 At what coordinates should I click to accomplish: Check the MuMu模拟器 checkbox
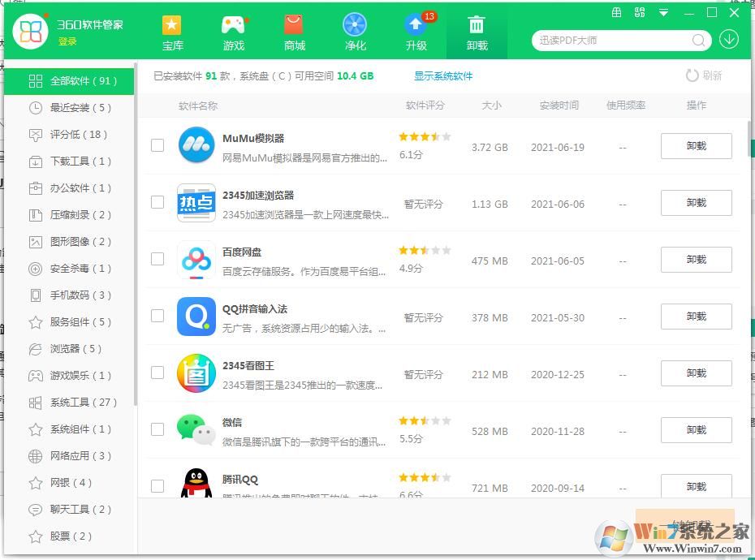pos(157,146)
